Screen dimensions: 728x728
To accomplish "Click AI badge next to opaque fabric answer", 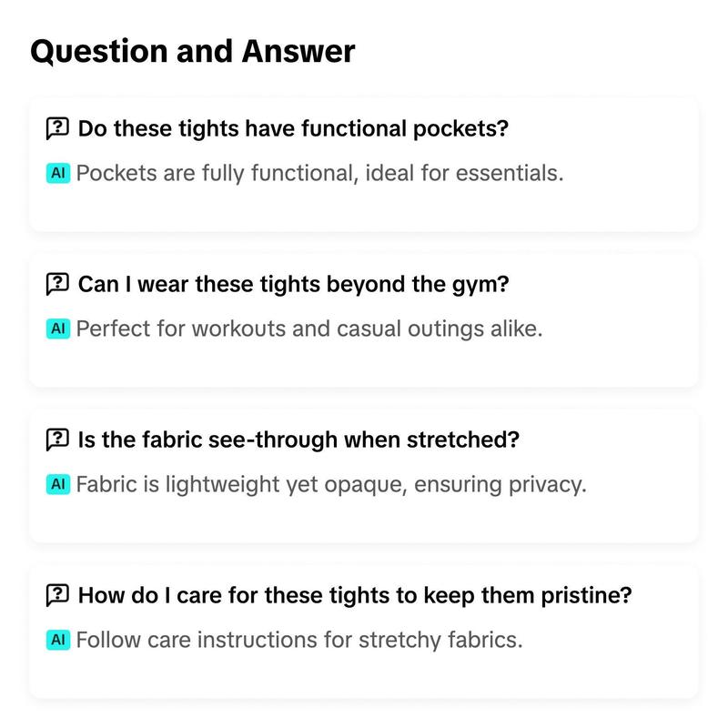I will [x=58, y=484].
